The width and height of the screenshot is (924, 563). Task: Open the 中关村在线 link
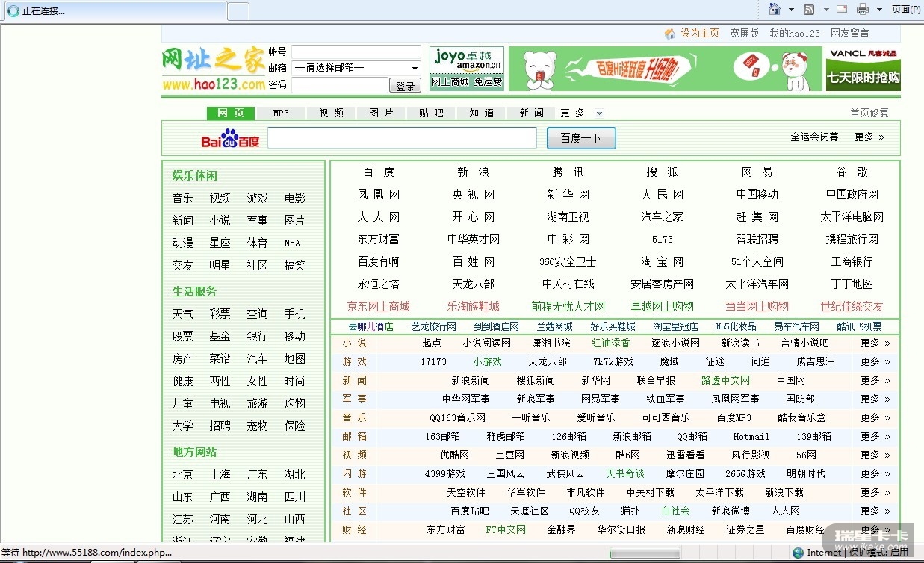point(568,284)
